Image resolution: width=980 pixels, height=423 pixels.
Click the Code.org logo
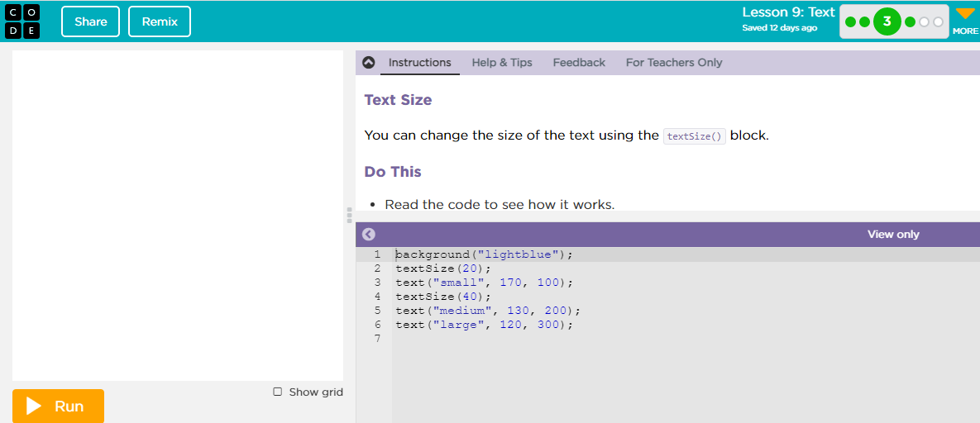click(21, 21)
